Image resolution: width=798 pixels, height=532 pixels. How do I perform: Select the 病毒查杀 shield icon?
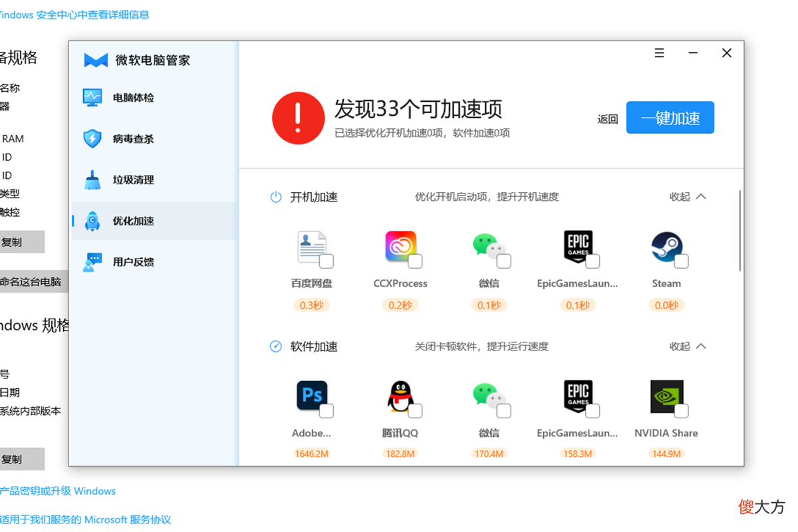92,138
